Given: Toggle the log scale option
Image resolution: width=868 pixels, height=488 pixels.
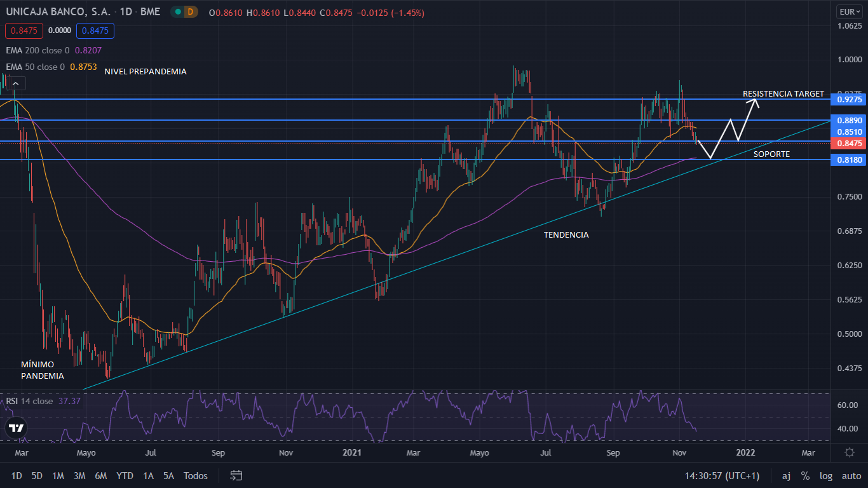Looking at the screenshot, I should [x=826, y=476].
